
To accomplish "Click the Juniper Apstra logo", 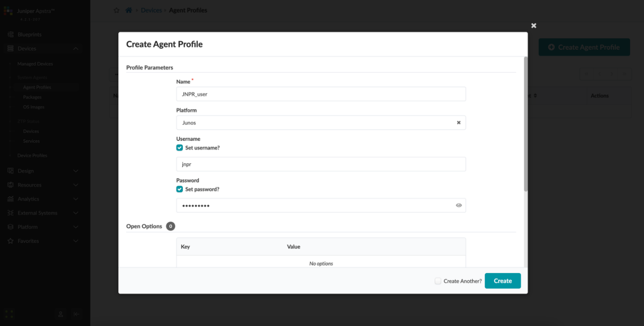I will point(8,11).
